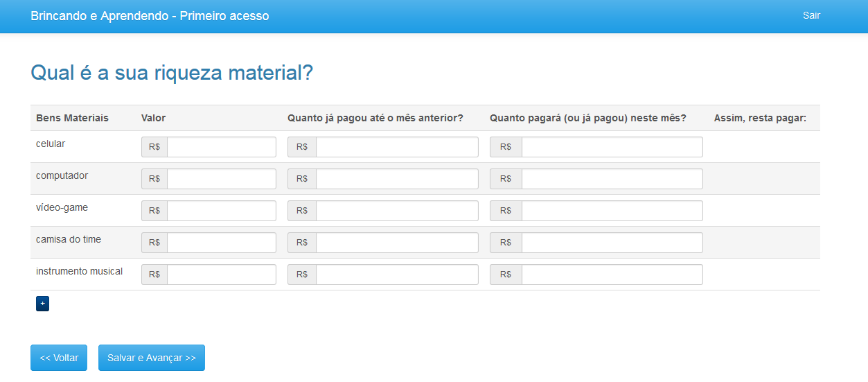Click the Sair logout link
This screenshot has height=382, width=868.
(x=811, y=15)
